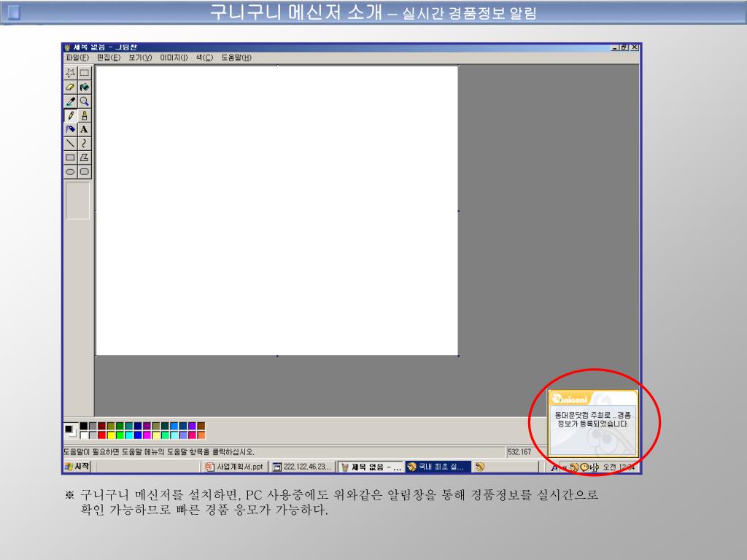The image size is (747, 560).
Task: Select the Fill With Color bucket tool
Action: 85,87
